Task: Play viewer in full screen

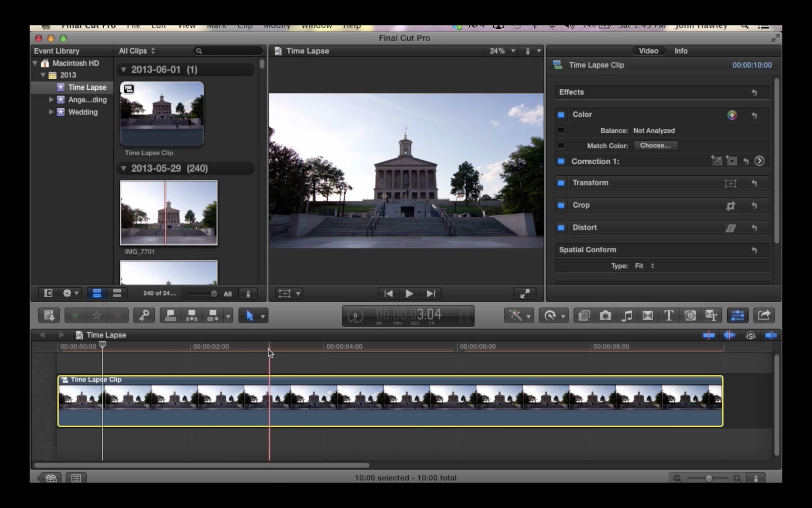Action: click(525, 293)
